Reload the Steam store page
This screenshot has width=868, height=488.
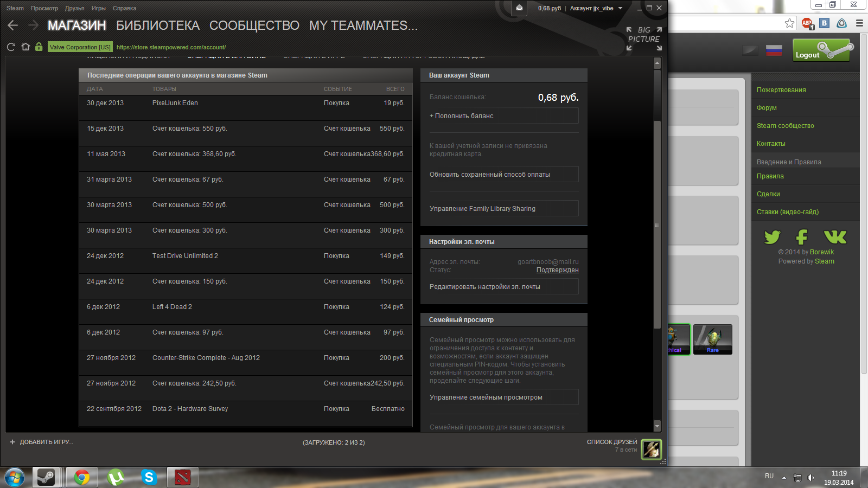(x=11, y=47)
